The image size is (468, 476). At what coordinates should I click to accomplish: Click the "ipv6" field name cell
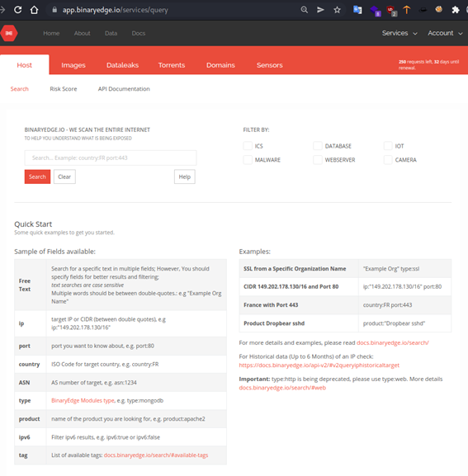click(31, 437)
